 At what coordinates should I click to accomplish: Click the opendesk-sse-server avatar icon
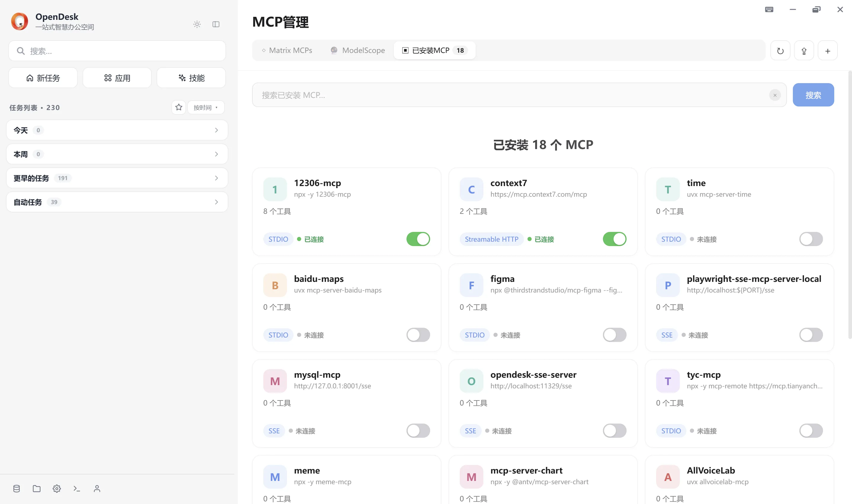coord(471,381)
